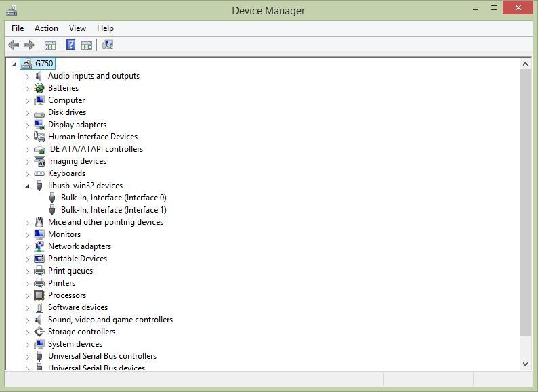Select the Imaging devices label

pyautogui.click(x=77, y=161)
